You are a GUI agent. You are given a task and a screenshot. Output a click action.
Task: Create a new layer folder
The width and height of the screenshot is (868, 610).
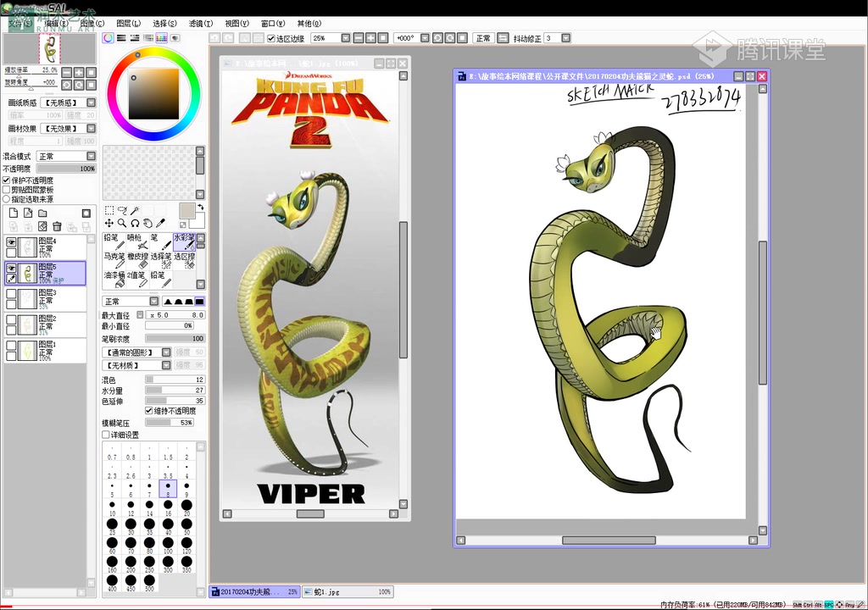coord(42,213)
